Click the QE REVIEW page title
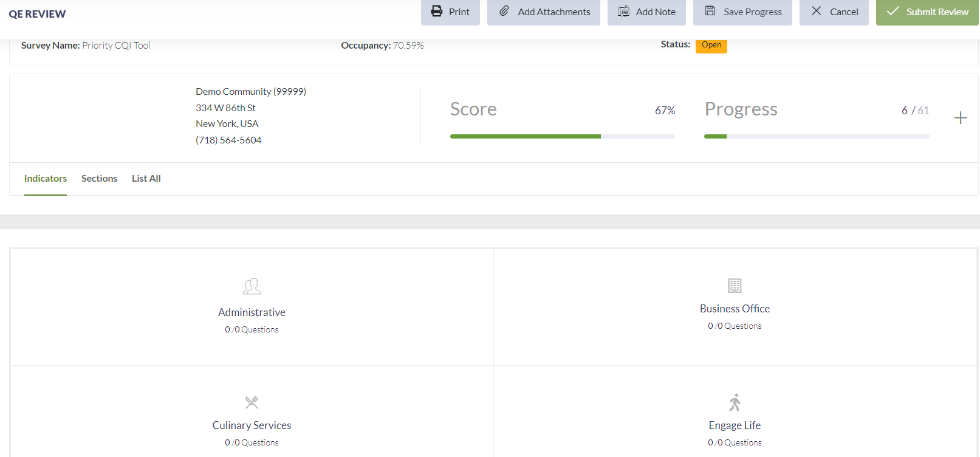 (37, 14)
